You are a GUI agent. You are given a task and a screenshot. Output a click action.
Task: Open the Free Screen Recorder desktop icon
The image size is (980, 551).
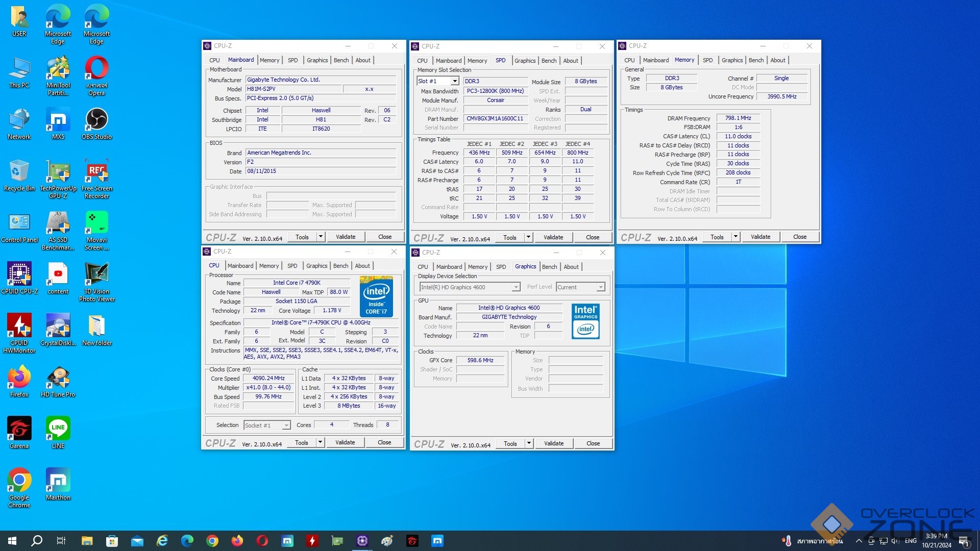coord(96,179)
